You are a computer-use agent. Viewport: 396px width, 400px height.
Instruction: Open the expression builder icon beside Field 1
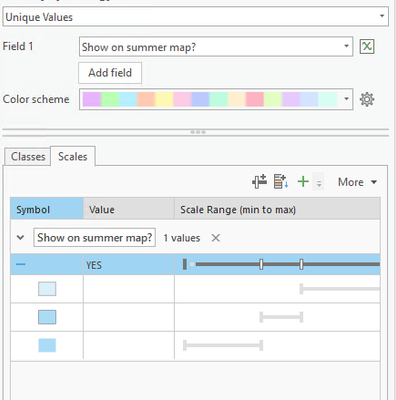pos(367,46)
